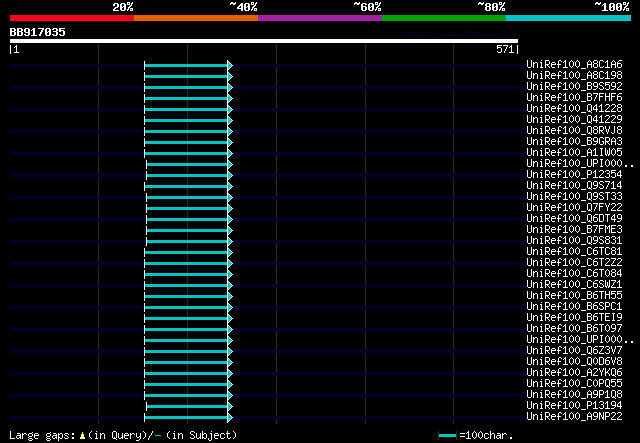Click the 'Large gaps:' legend text
Image resolution: width=640 pixels, height=443 pixels.
tap(42, 436)
